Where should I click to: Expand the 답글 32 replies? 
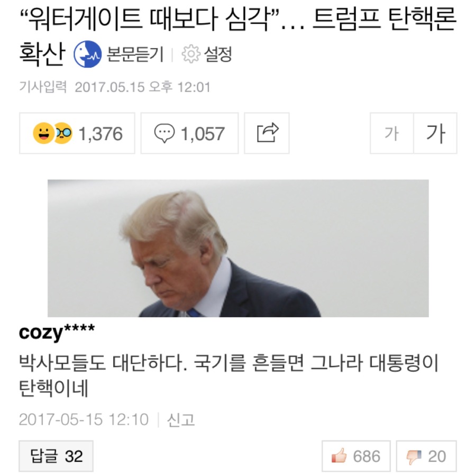(56, 456)
